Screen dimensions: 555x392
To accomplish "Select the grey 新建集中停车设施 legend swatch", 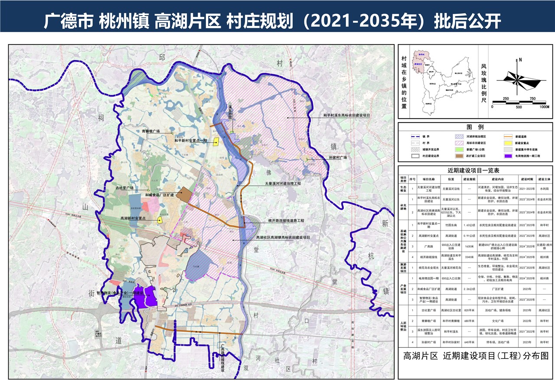I will click(507, 149).
